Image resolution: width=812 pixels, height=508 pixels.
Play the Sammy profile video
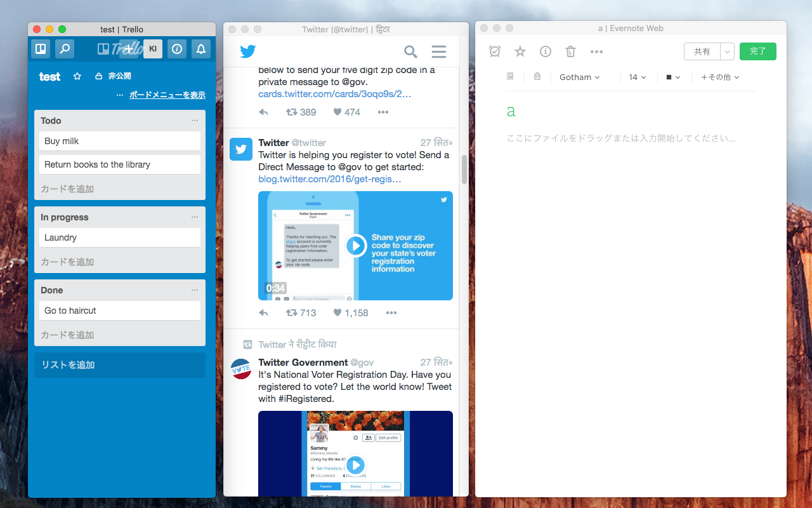click(355, 465)
